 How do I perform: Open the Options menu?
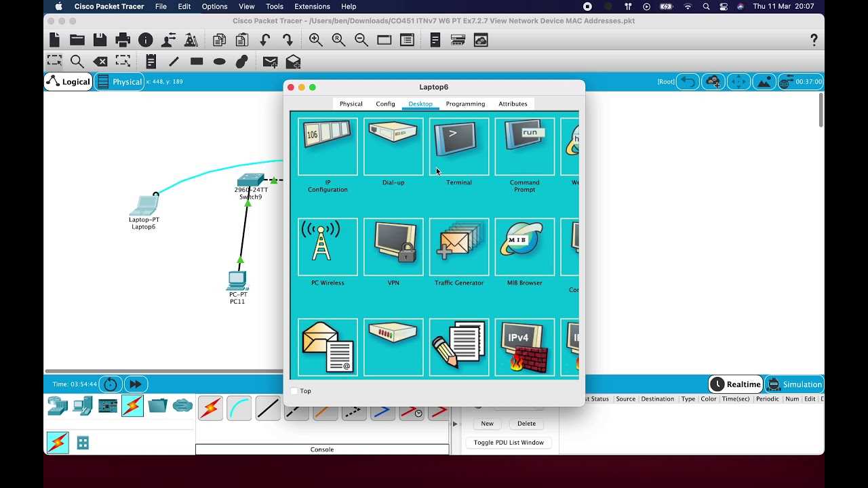tap(214, 6)
